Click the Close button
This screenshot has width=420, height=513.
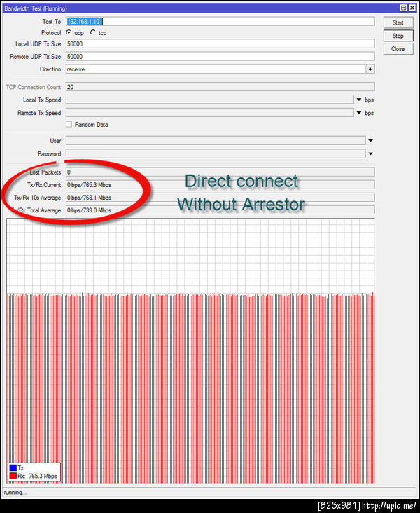click(x=398, y=49)
